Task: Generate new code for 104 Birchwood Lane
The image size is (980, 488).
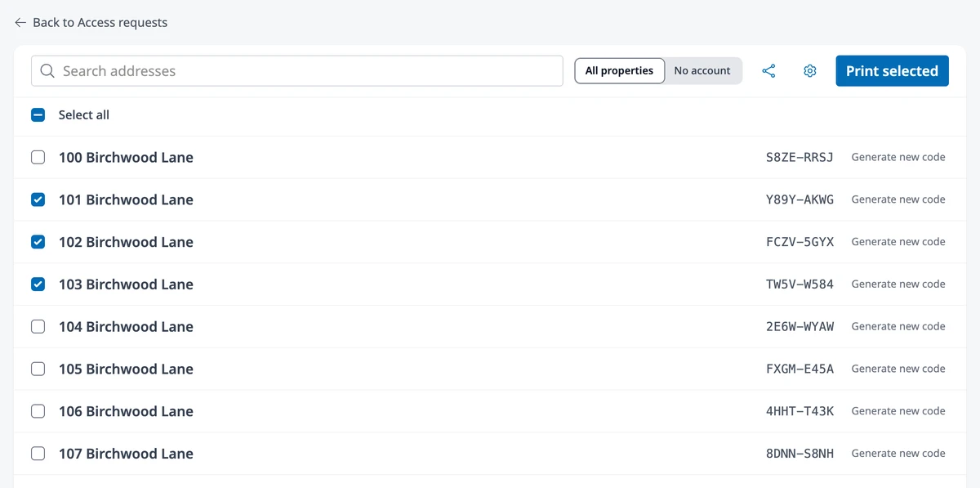Action: tap(898, 326)
